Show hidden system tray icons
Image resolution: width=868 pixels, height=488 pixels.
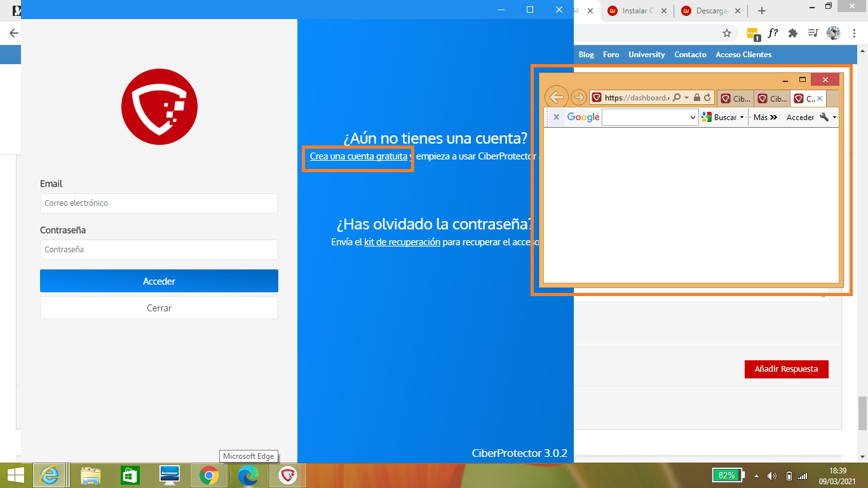(x=756, y=475)
